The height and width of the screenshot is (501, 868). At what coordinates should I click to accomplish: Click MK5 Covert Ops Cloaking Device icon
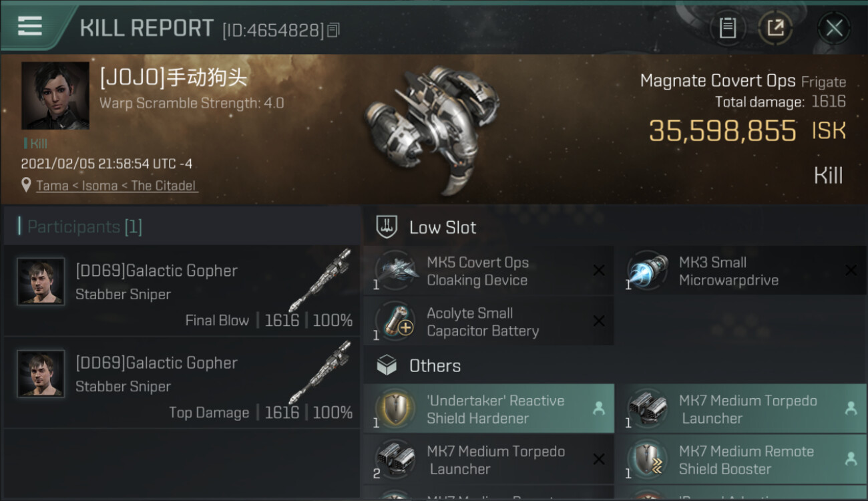click(397, 271)
